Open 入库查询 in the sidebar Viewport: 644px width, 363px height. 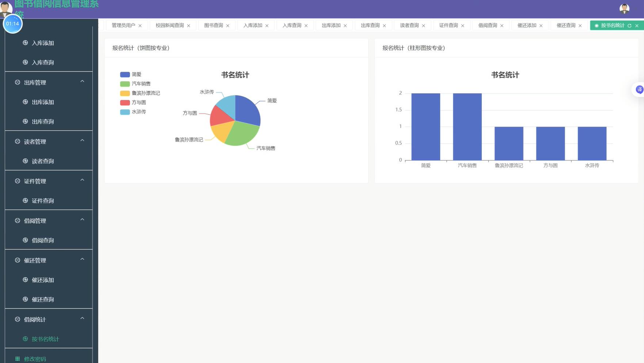43,63
